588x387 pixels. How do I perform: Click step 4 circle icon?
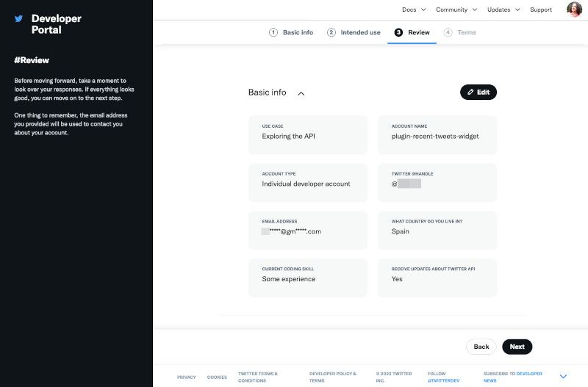448,32
